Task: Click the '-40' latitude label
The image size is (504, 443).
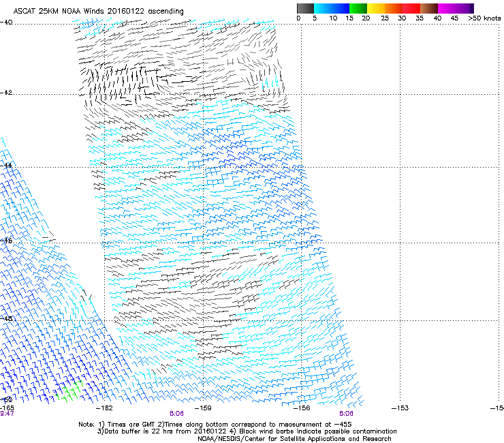Action: click(x=6, y=22)
